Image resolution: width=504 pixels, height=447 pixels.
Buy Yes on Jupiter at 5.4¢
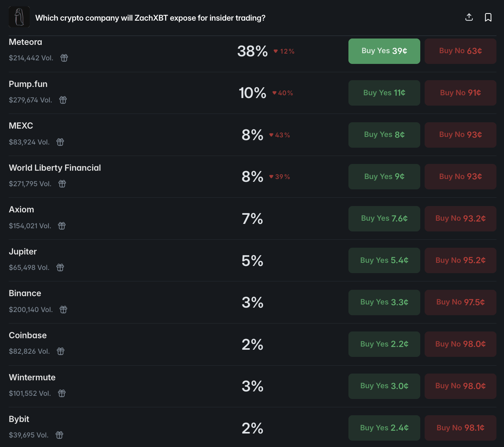pos(384,260)
